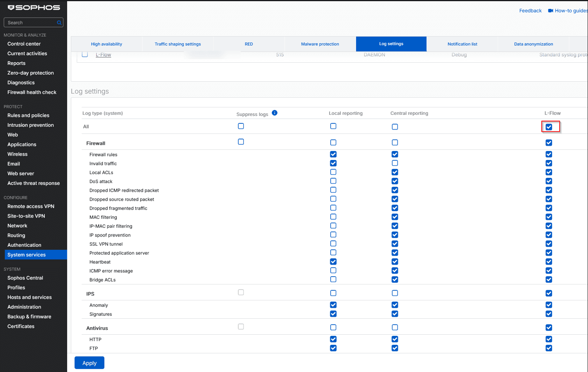This screenshot has height=372, width=588.
Task: Toggle Local reporting checkbox for All
Action: click(x=333, y=126)
